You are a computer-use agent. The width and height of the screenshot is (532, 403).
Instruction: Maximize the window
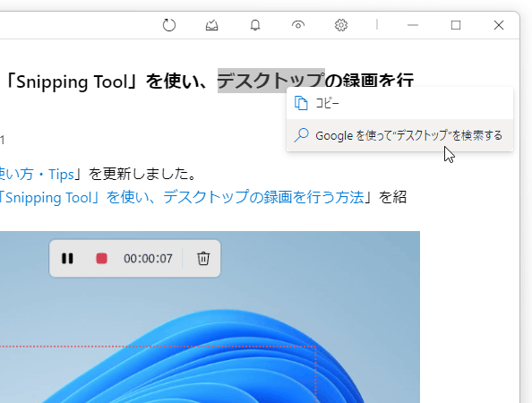coord(456,25)
